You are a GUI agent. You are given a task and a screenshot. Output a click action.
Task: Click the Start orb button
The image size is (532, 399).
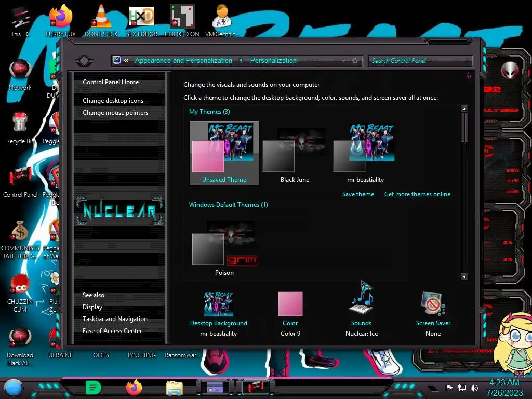(14, 388)
